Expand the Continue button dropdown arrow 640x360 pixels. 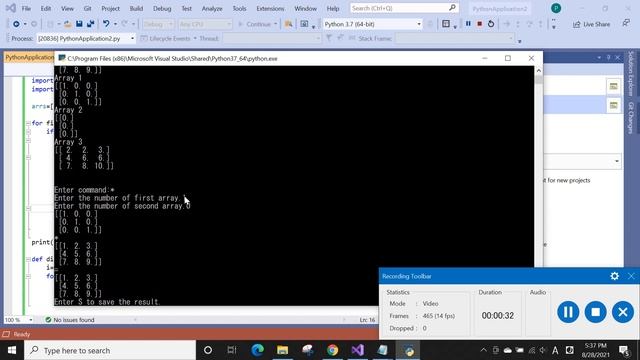click(x=276, y=24)
